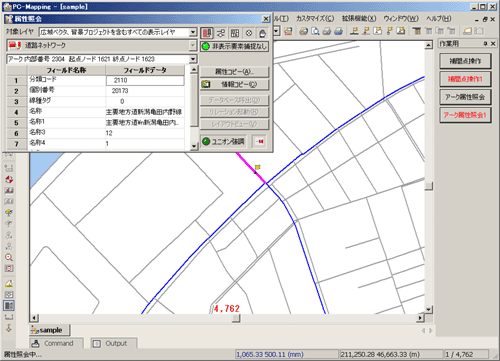Click the bracket measure icon in left toolbar
Image resolution: width=500 pixels, height=361 pixels.
[x=9, y=317]
